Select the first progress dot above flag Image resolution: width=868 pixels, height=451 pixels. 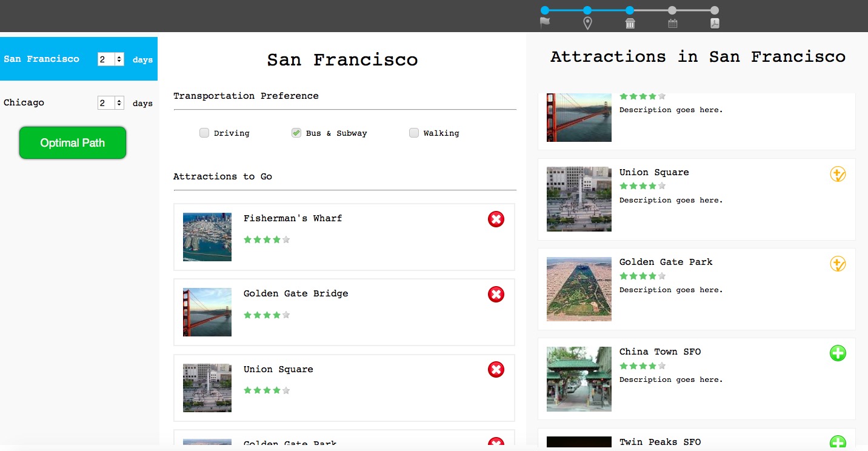[x=545, y=10]
